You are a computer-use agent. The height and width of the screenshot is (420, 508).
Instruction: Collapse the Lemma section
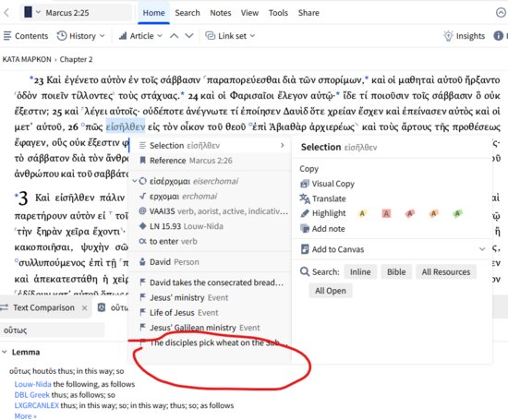coord(5,352)
